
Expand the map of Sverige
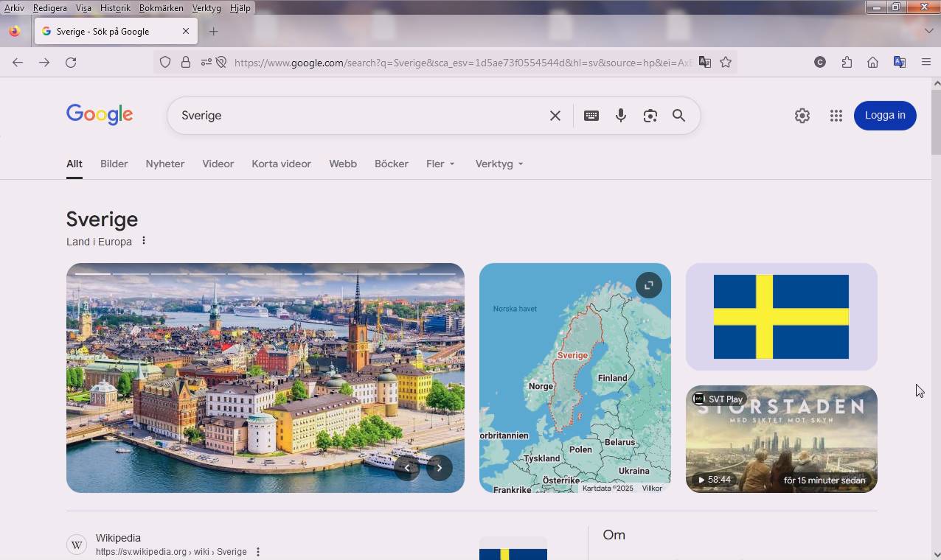pyautogui.click(x=649, y=285)
